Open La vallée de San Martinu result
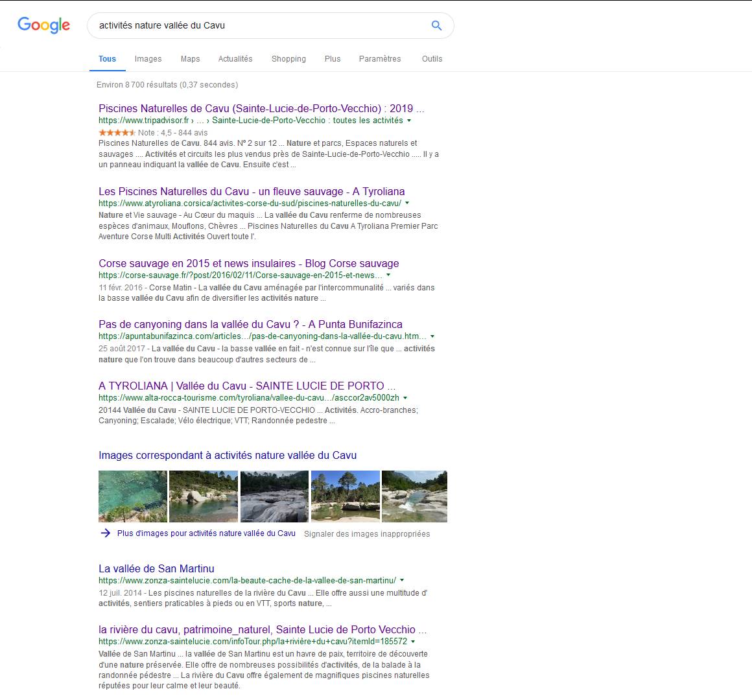Image resolution: width=752 pixels, height=700 pixels. 156,568
